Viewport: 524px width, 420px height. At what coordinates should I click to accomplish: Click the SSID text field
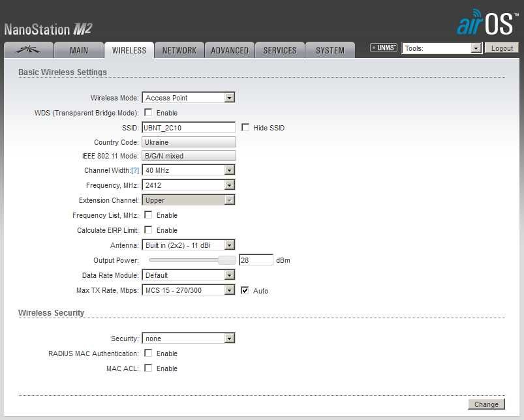click(x=189, y=128)
